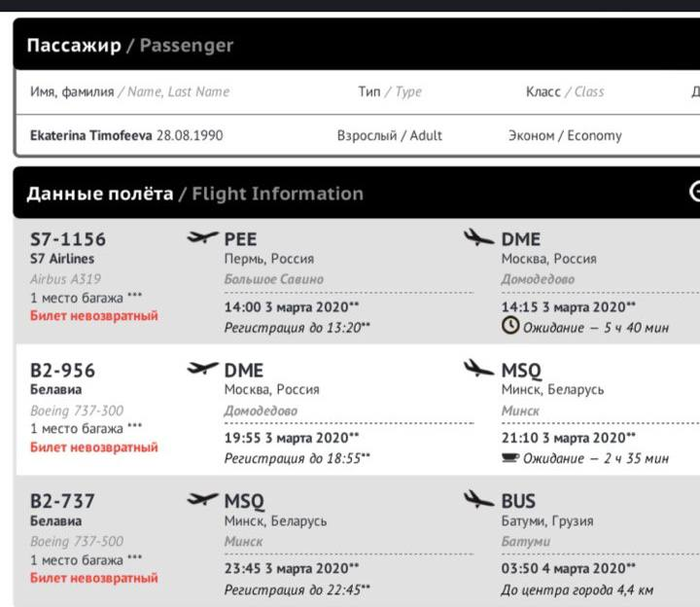
Task: Click the BUS airport code for Батуми
Action: (518, 501)
